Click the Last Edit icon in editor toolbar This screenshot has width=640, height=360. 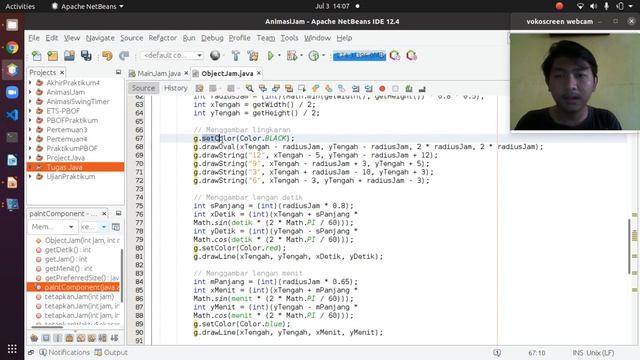click(199, 88)
